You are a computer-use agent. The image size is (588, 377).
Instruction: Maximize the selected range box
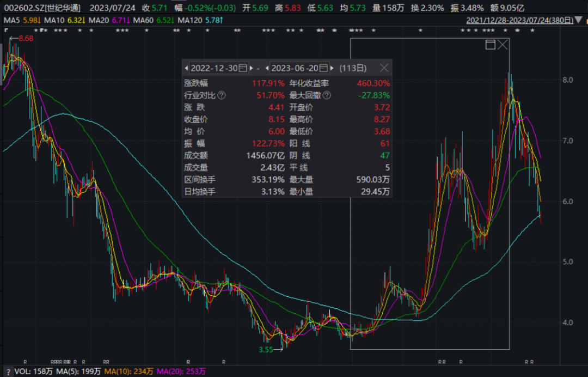[490, 45]
